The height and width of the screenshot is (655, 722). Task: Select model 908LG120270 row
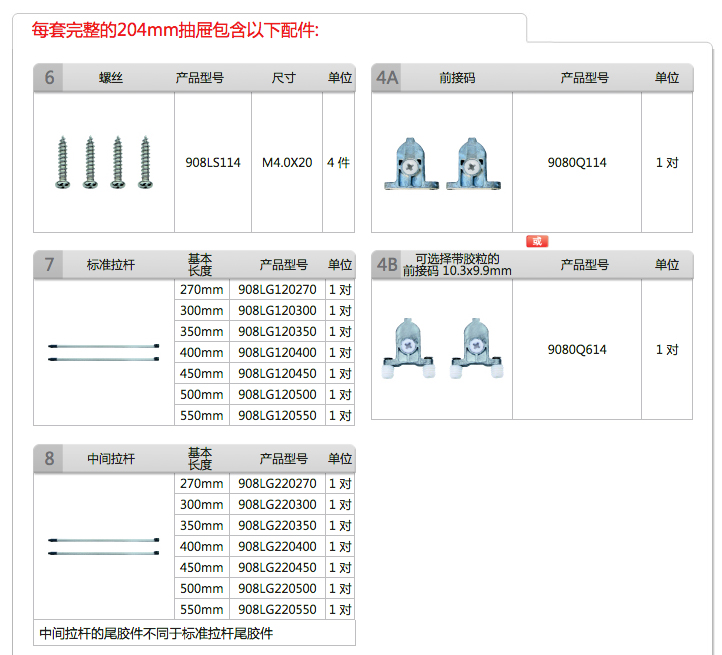pyautogui.click(x=277, y=290)
